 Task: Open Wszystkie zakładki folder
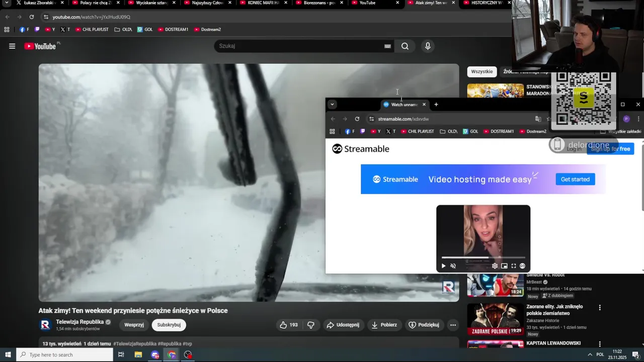[x=621, y=132]
